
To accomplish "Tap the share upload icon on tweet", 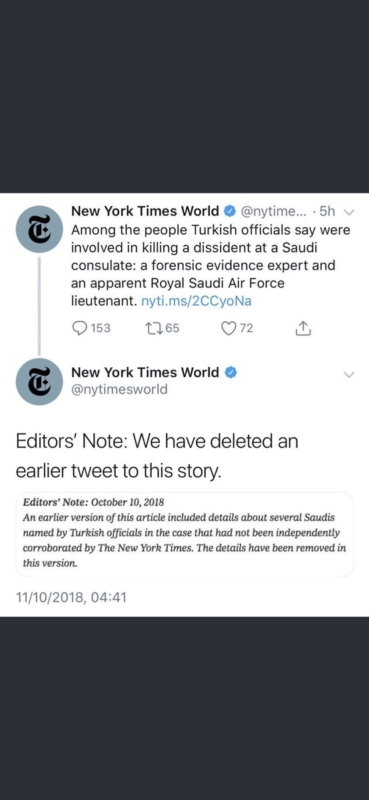I will click(x=303, y=329).
